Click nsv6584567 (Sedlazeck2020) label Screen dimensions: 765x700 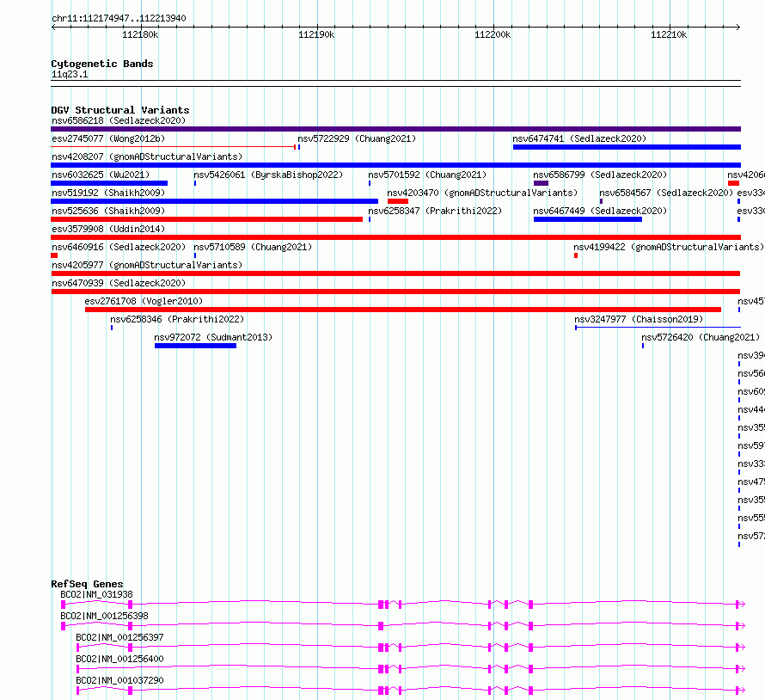666,193
